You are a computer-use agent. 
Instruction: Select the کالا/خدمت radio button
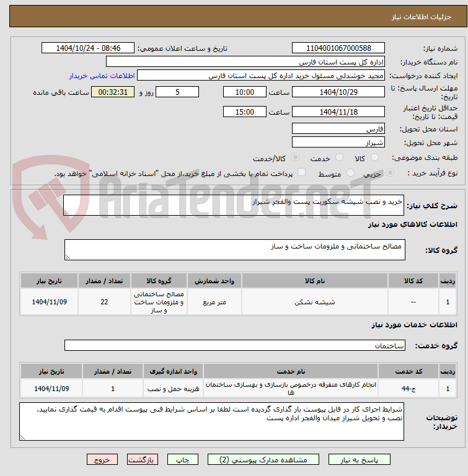coord(295,157)
